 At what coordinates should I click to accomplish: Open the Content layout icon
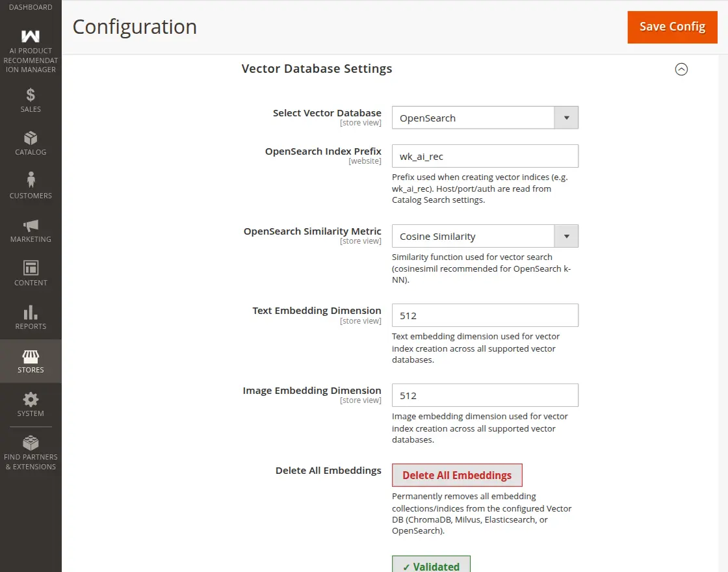[31, 268]
